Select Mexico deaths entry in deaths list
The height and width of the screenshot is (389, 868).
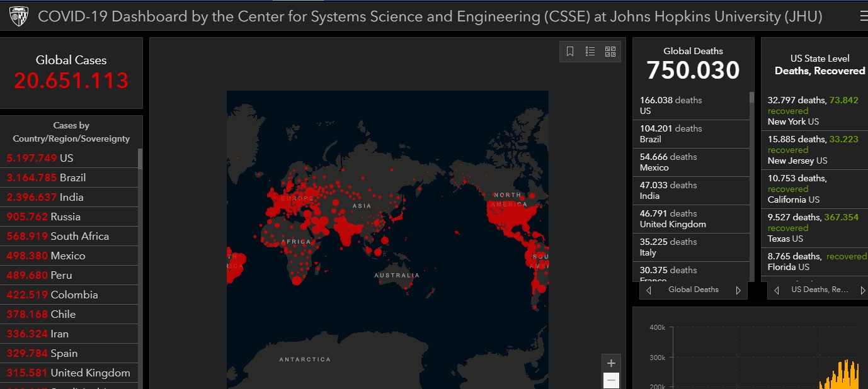tap(691, 162)
